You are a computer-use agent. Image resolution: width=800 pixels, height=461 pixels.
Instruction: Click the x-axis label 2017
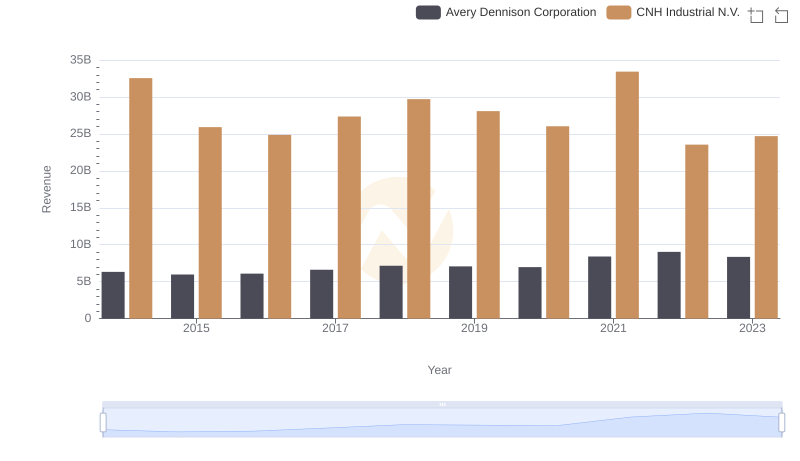pyautogui.click(x=335, y=328)
